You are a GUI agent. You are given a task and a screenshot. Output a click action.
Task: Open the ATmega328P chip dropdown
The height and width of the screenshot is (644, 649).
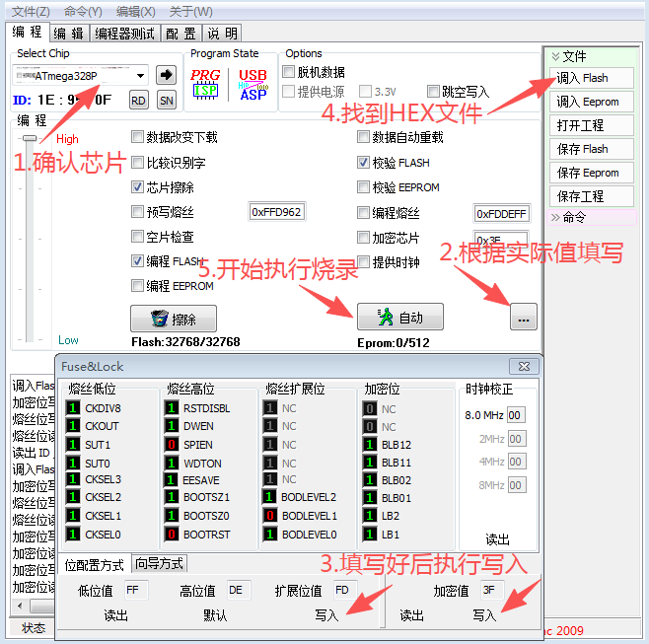tap(140, 76)
